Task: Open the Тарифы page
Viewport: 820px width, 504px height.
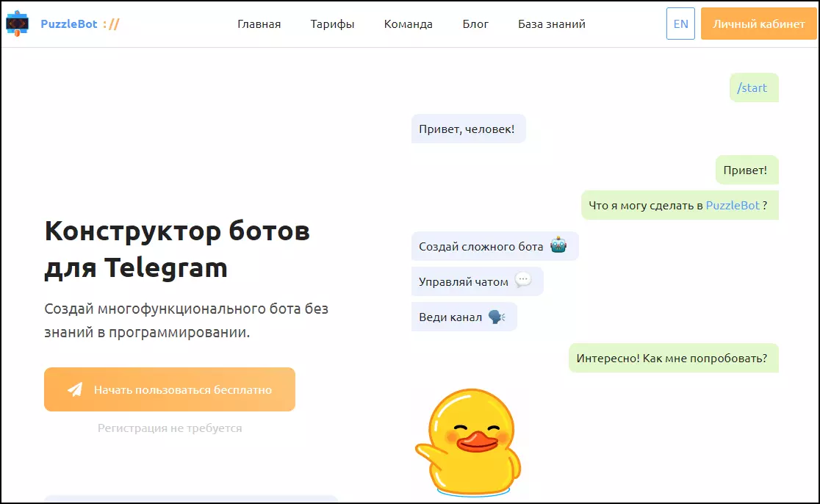Action: (x=332, y=24)
